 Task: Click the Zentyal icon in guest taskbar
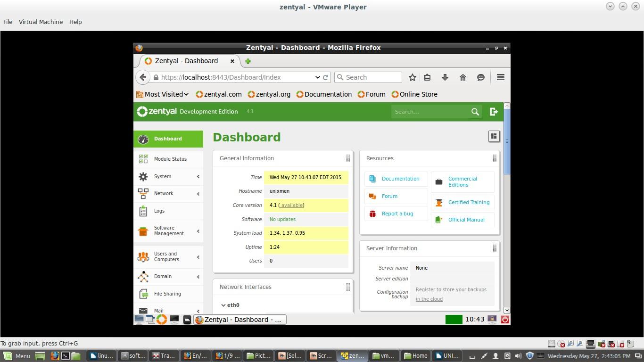tap(162, 320)
